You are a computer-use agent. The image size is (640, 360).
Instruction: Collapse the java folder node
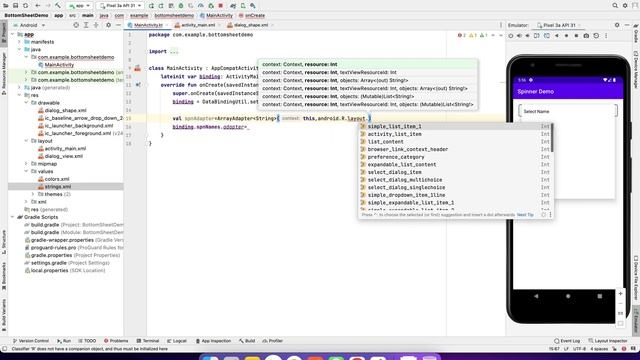[19, 49]
